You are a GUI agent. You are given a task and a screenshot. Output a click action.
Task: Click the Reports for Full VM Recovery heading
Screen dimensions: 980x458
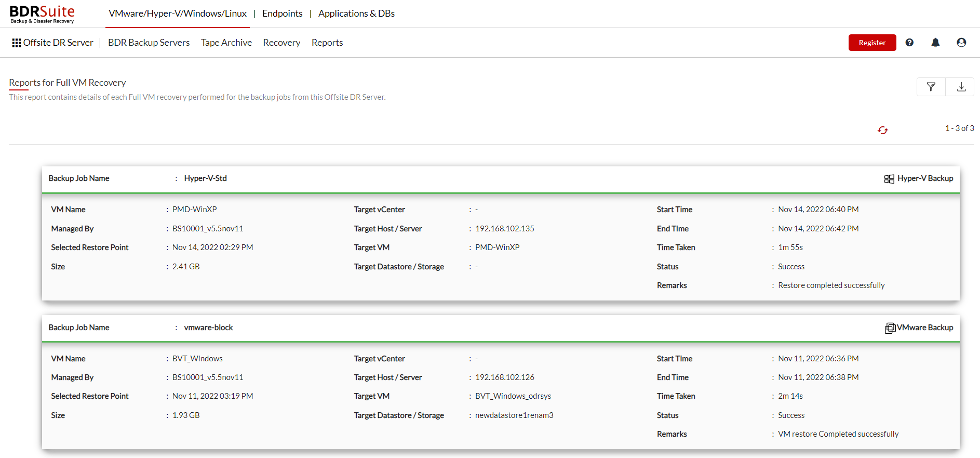point(68,83)
